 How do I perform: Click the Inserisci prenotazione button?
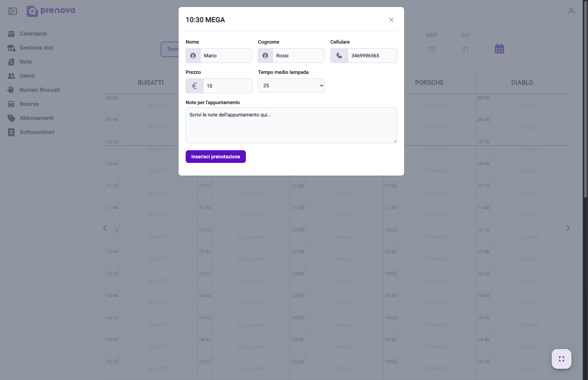[215, 157]
